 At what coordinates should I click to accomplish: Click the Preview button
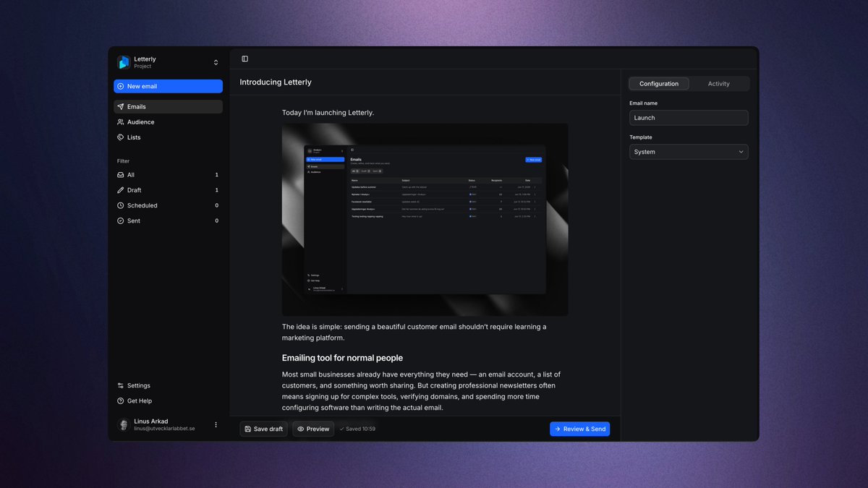pyautogui.click(x=313, y=429)
